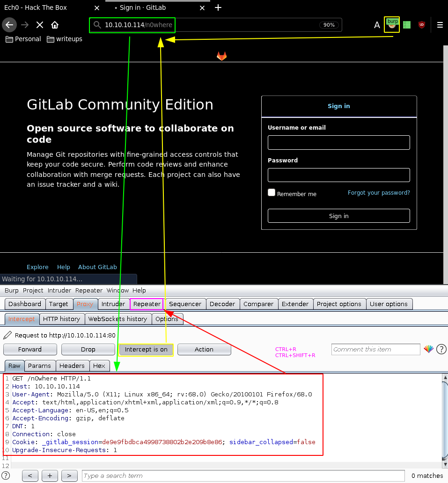Click the plus search options button
The height and width of the screenshot is (483, 448).
(50, 476)
